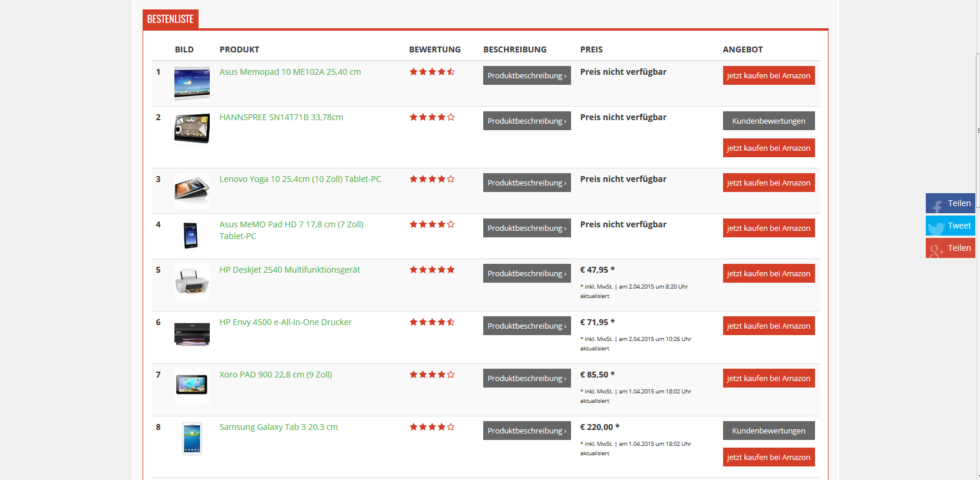Show Produktbeschreibung for Xoro PAD 900
The image size is (980, 480).
(x=527, y=378)
